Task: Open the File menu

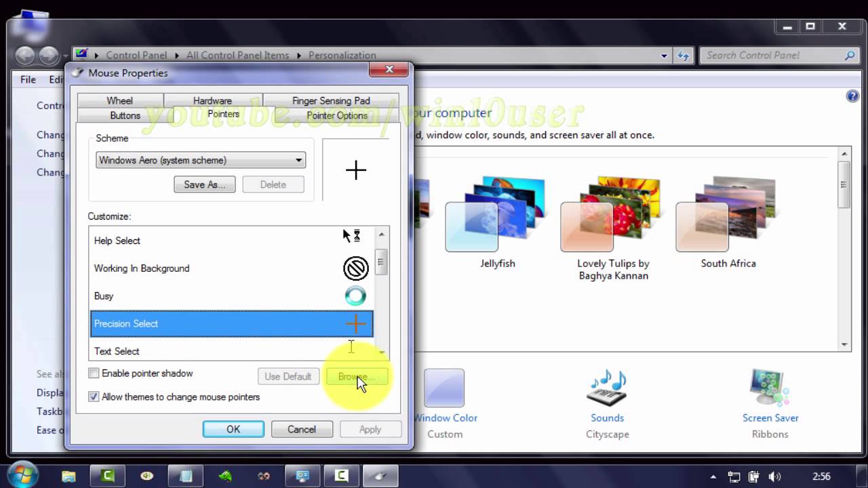Action: [28, 80]
